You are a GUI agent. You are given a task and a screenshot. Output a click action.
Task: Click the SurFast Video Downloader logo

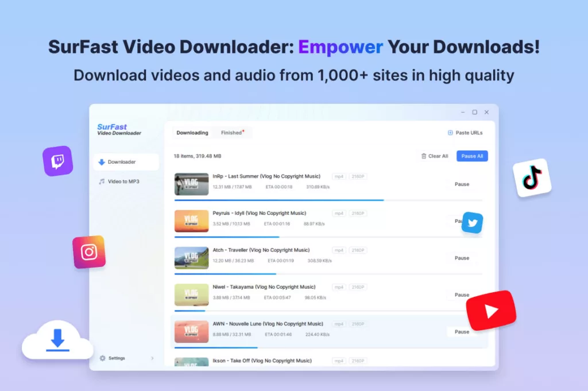point(119,129)
